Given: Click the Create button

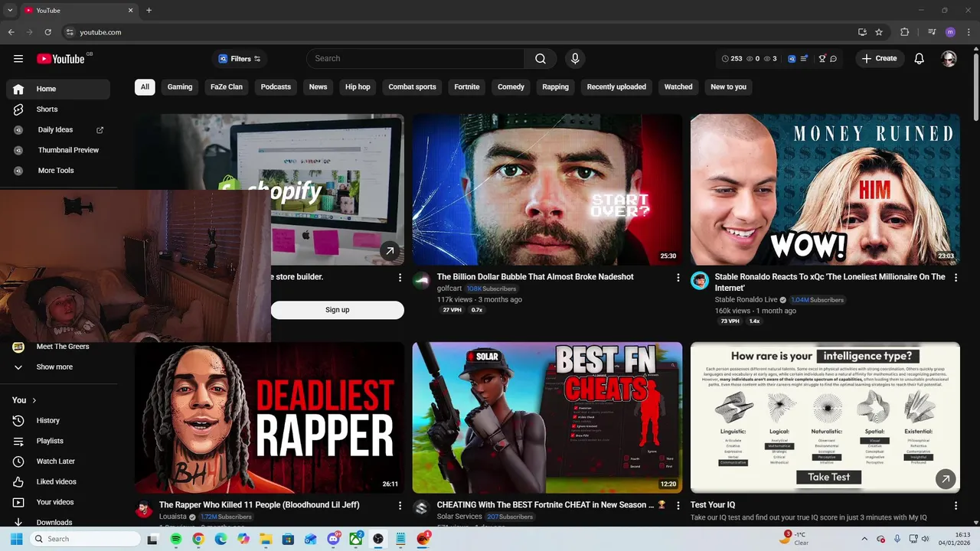Looking at the screenshot, I should tap(880, 59).
